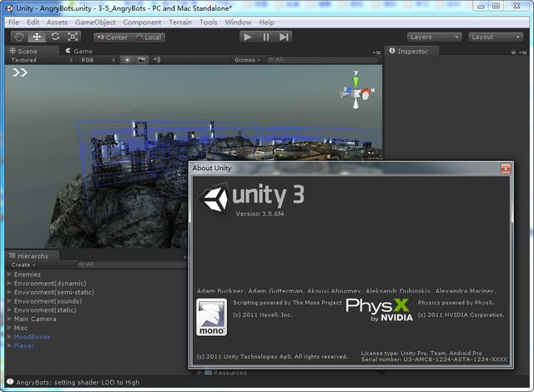This screenshot has height=392, width=534.
Task: Open the Help menu
Action: [266, 23]
